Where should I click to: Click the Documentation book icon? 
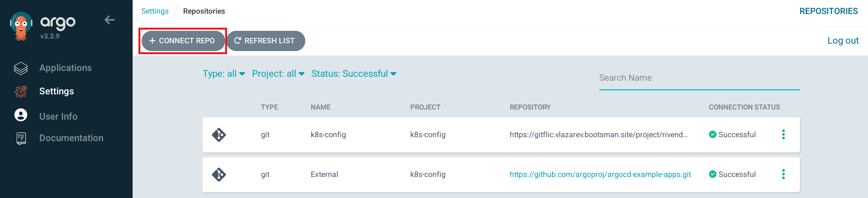tap(21, 138)
